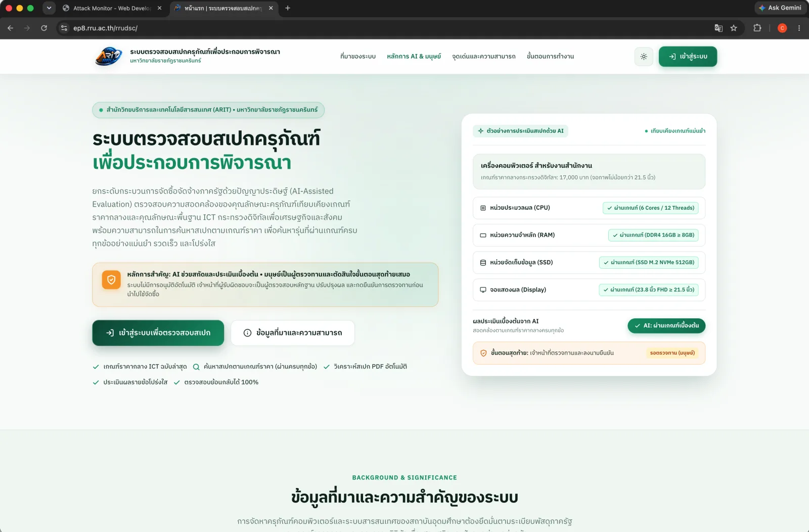Viewport: 809px width, 532px height.
Task: Click the Display monitor icon
Action: pyautogui.click(x=483, y=290)
